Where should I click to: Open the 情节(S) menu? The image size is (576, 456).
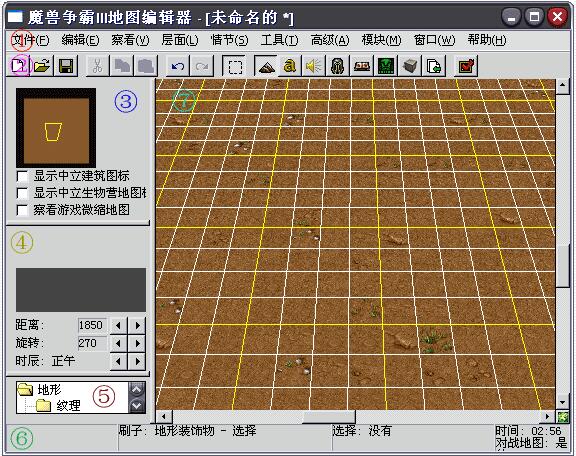(x=230, y=40)
